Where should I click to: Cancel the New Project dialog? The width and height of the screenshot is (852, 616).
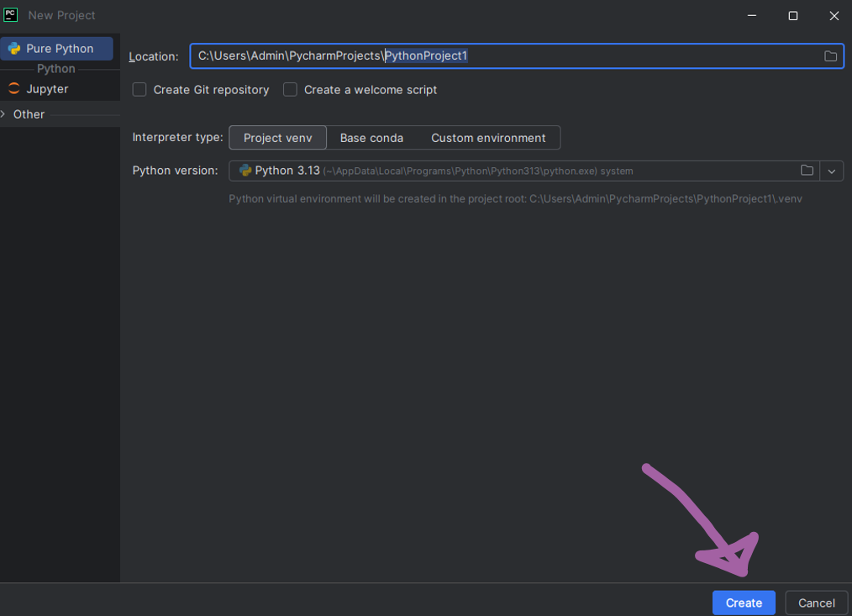click(816, 603)
